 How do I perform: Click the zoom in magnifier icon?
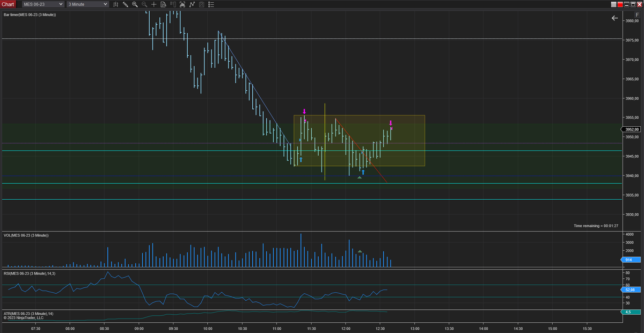135,4
